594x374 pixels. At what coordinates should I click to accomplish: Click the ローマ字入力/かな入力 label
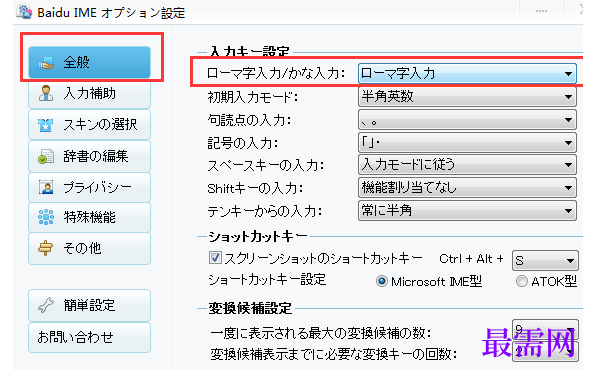point(276,74)
